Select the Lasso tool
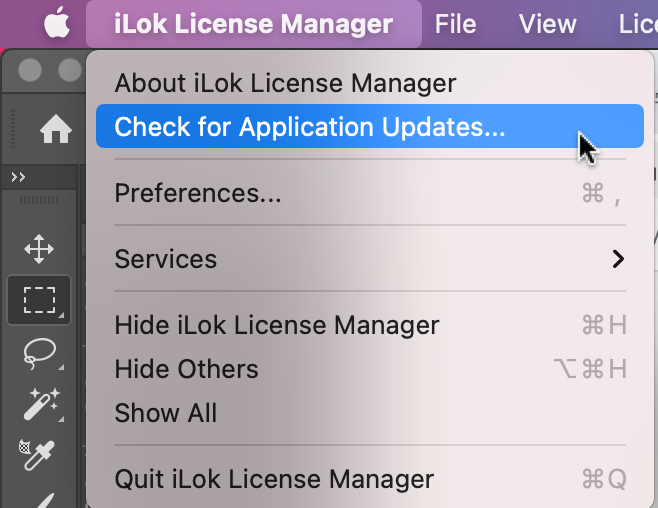The image size is (658, 508). [x=39, y=352]
